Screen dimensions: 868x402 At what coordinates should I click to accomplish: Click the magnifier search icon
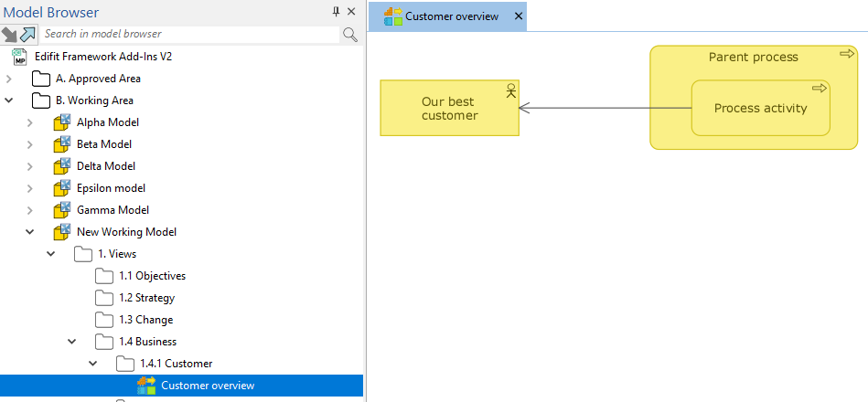click(x=349, y=35)
